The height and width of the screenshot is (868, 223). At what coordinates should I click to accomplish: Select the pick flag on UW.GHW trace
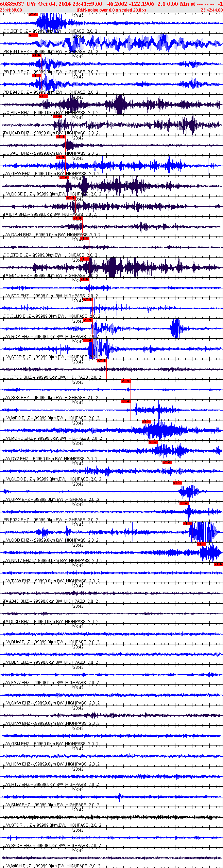pyautogui.click(x=61, y=157)
